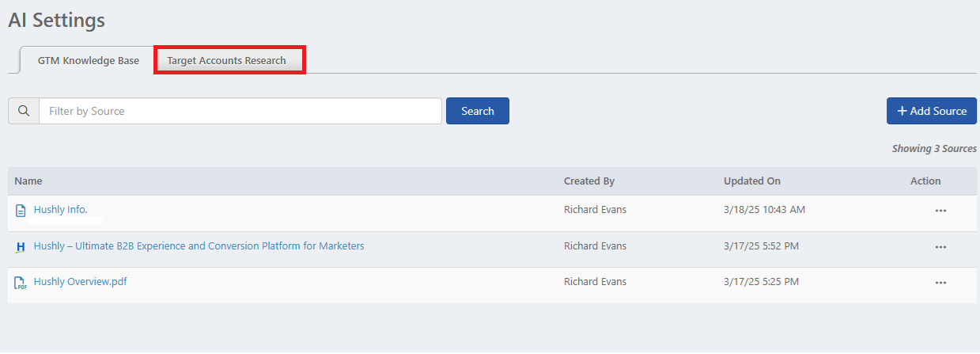Click the document icon beside Hushly Info.
Image resolution: width=980 pixels, height=354 pixels.
tap(21, 211)
